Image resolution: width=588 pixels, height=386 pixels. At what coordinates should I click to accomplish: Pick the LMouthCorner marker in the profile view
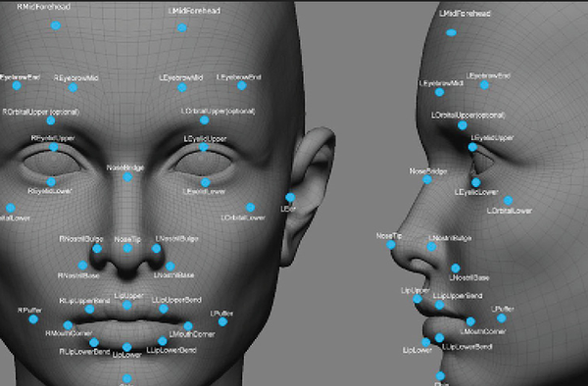[x=470, y=321]
